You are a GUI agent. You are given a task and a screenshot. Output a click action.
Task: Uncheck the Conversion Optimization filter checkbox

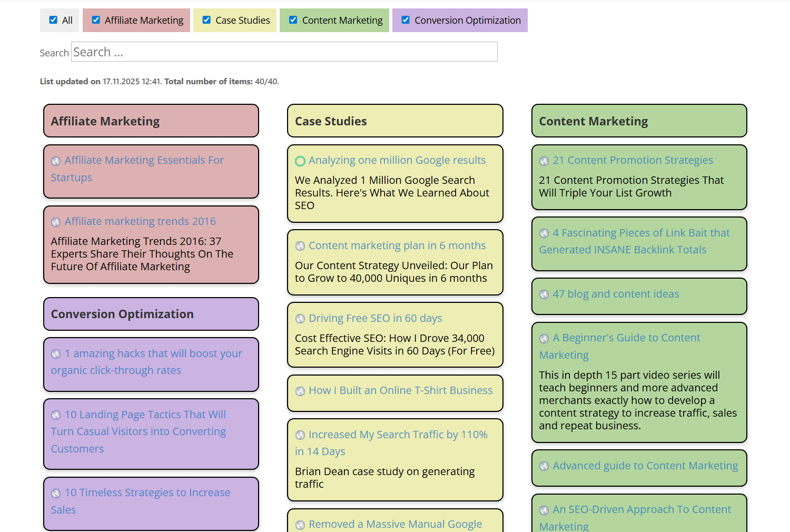pos(406,20)
